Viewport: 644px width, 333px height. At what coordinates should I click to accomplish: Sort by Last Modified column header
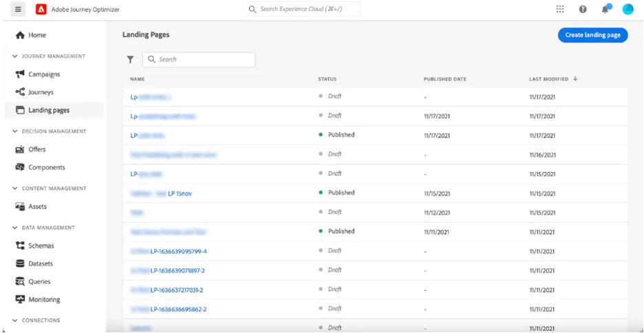(x=549, y=79)
